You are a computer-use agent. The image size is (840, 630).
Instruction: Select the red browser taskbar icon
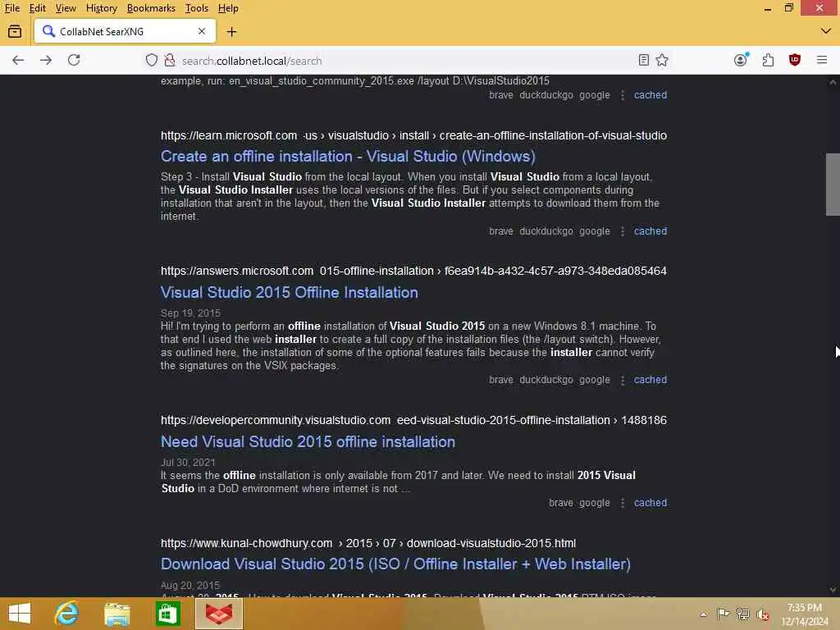219,614
